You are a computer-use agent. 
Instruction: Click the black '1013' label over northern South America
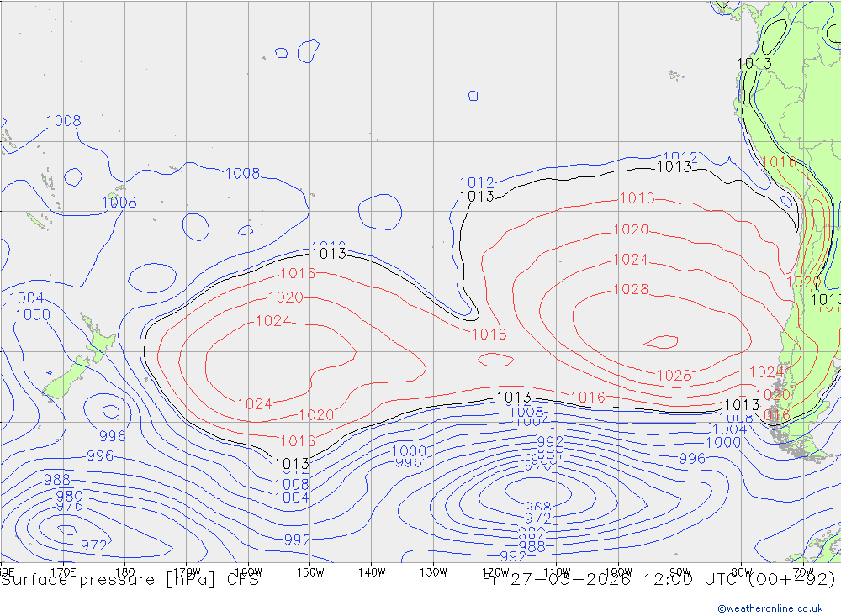point(754,63)
